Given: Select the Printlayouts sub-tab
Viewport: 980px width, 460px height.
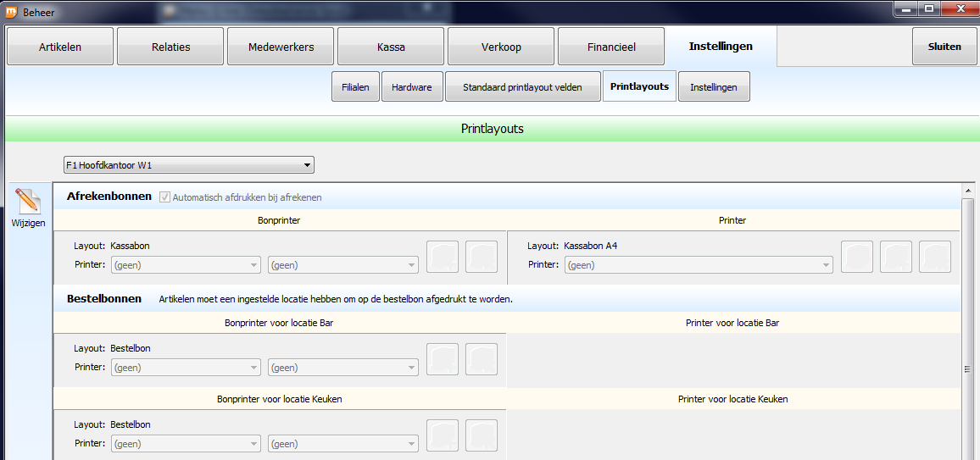Looking at the screenshot, I should tap(639, 86).
